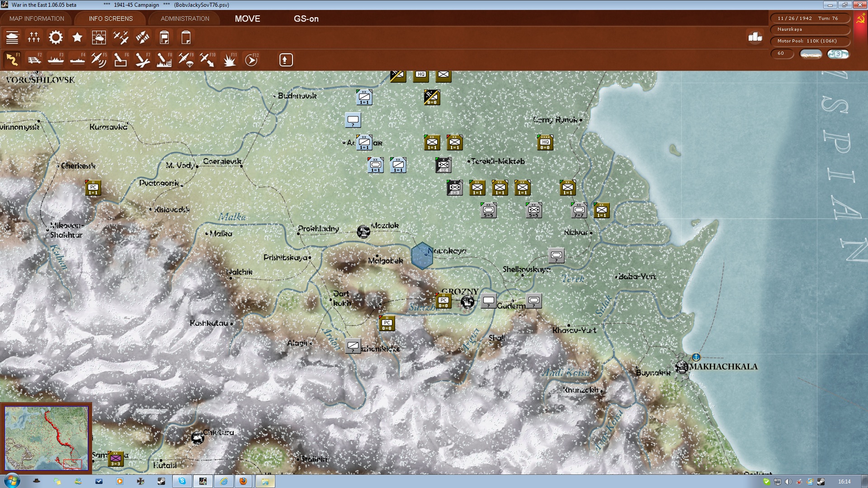
Task: Select the F10 air transfer mode
Action: 208,60
